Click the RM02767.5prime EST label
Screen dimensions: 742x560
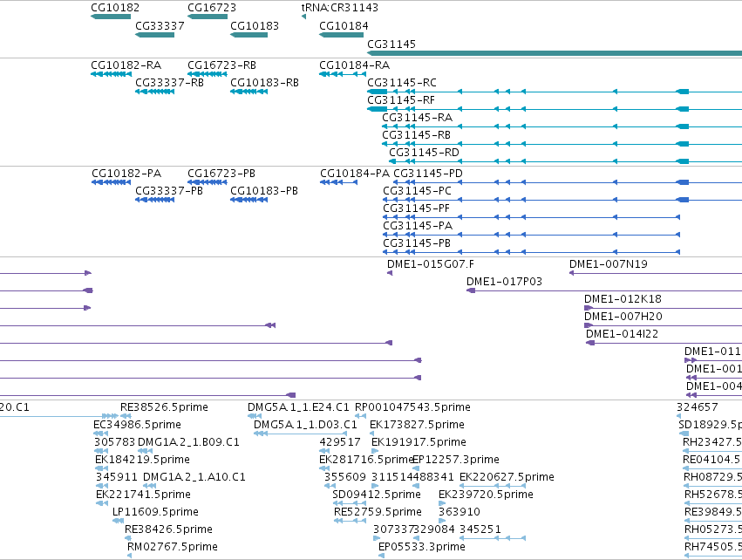point(173,547)
